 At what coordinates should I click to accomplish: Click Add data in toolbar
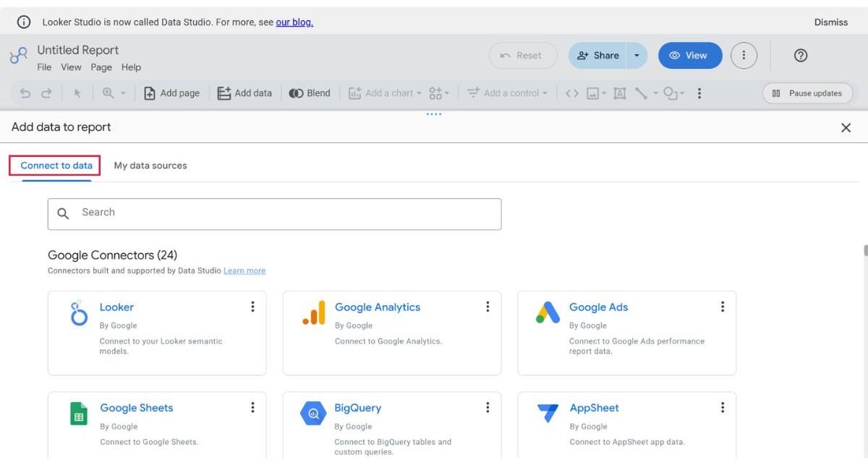click(x=244, y=93)
